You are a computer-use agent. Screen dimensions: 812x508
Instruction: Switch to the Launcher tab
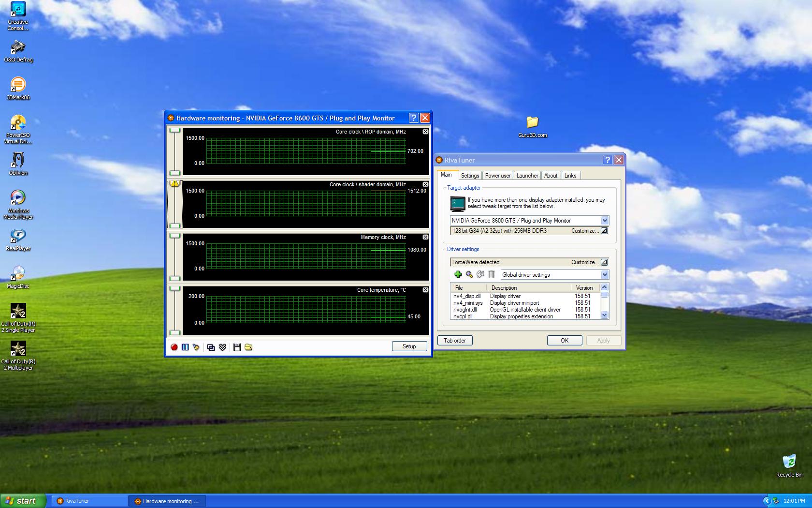pyautogui.click(x=527, y=176)
